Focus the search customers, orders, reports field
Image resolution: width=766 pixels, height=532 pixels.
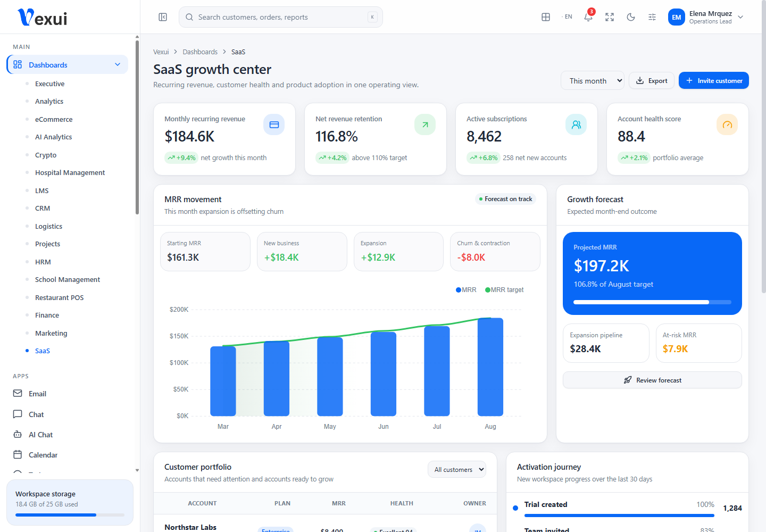tap(281, 17)
